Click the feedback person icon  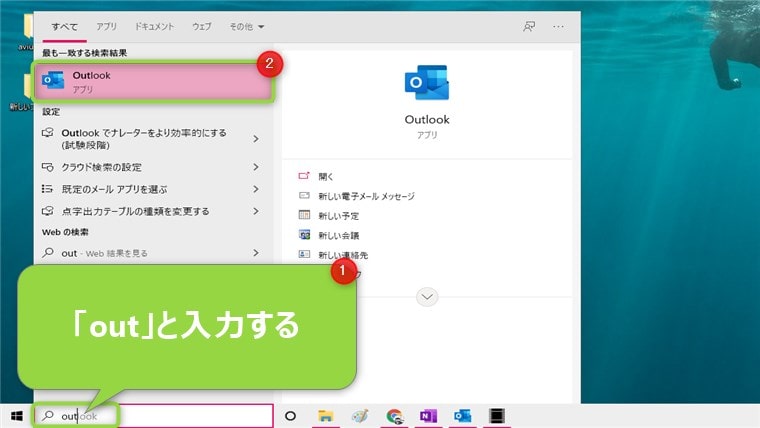[529, 27]
